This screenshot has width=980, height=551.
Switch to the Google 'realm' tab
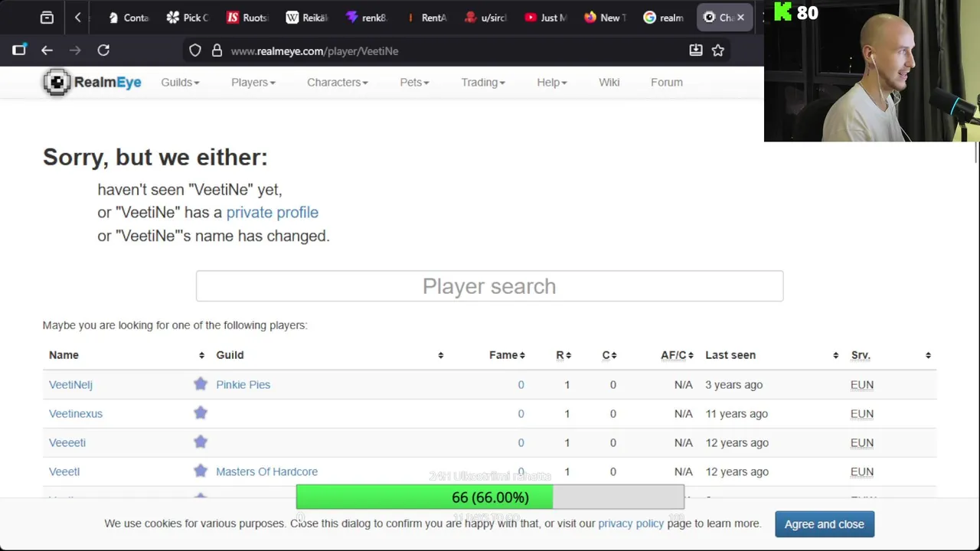click(664, 18)
